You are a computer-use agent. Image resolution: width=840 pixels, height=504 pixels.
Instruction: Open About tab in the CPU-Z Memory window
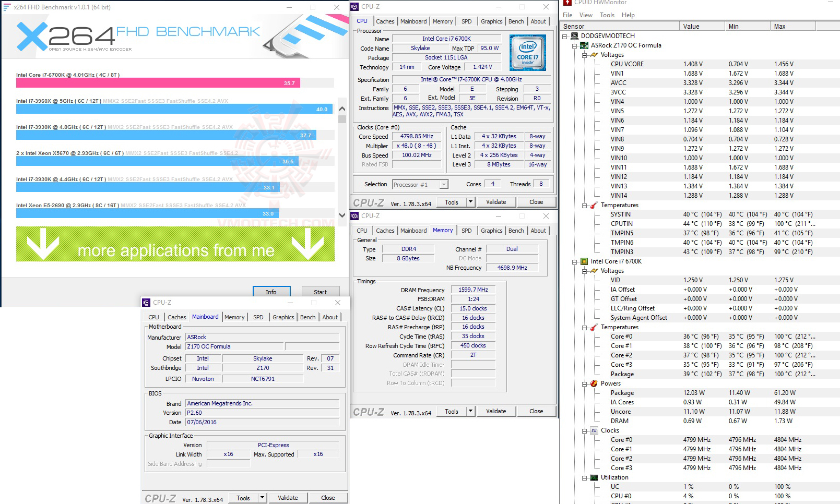coord(538,231)
